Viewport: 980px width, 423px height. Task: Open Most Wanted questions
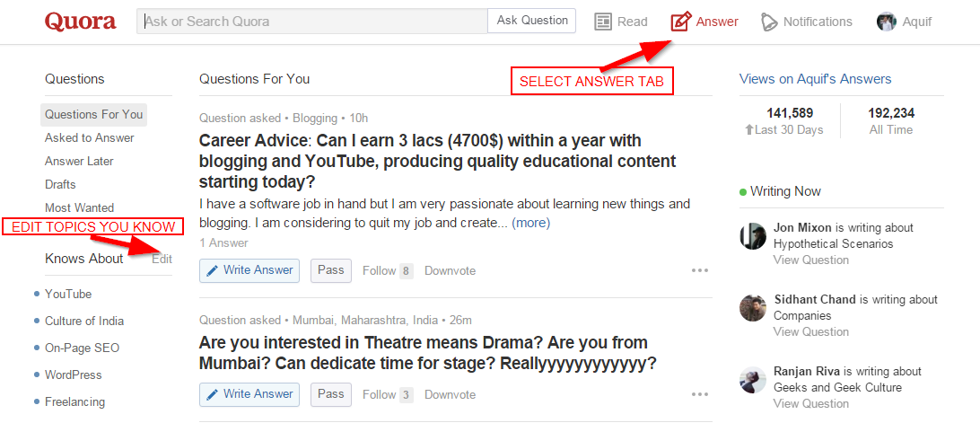click(x=79, y=207)
